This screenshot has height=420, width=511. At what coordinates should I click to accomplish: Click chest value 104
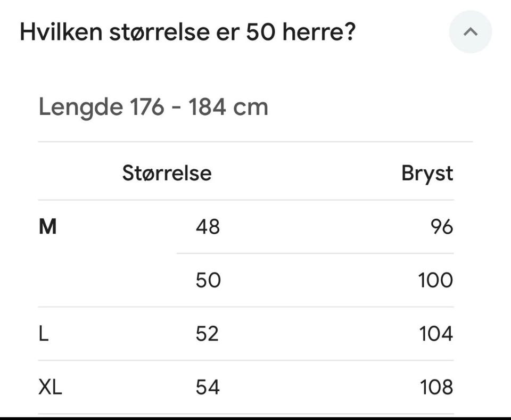pos(436,333)
